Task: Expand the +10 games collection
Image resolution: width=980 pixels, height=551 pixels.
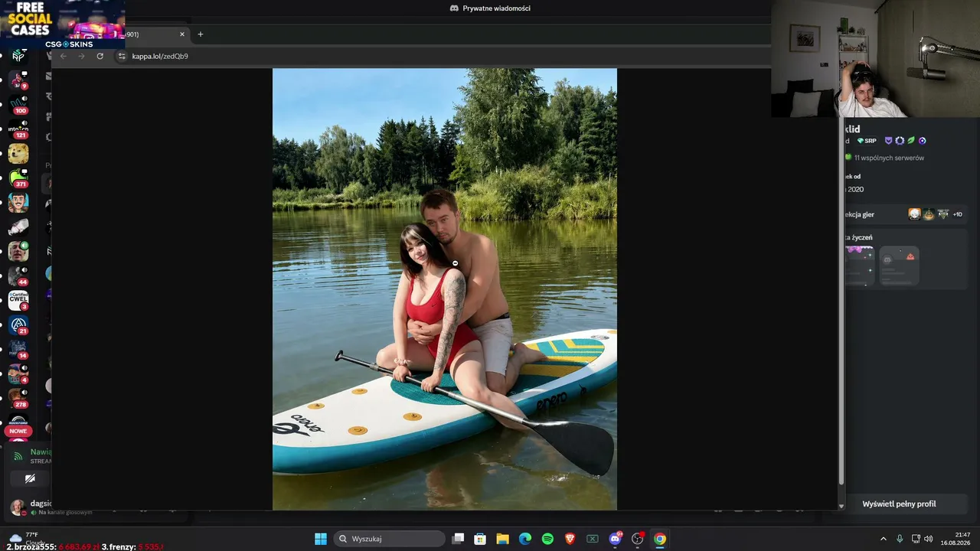Action: pyautogui.click(x=957, y=214)
